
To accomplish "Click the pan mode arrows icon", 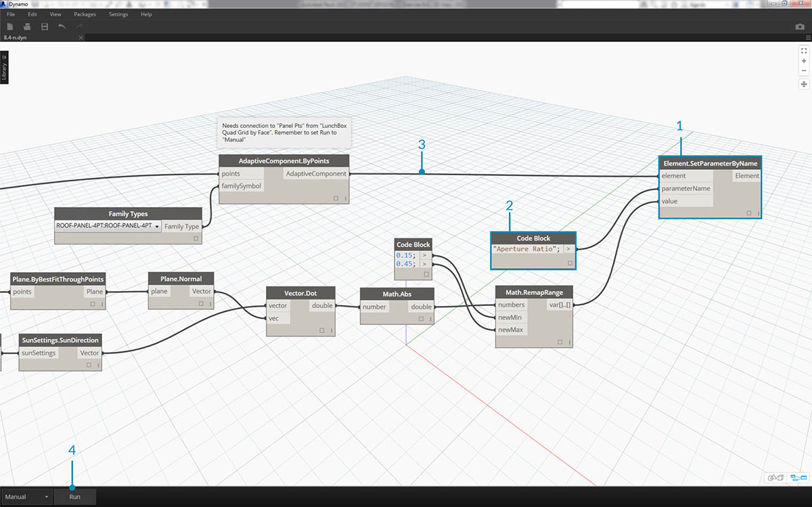I will (x=803, y=84).
